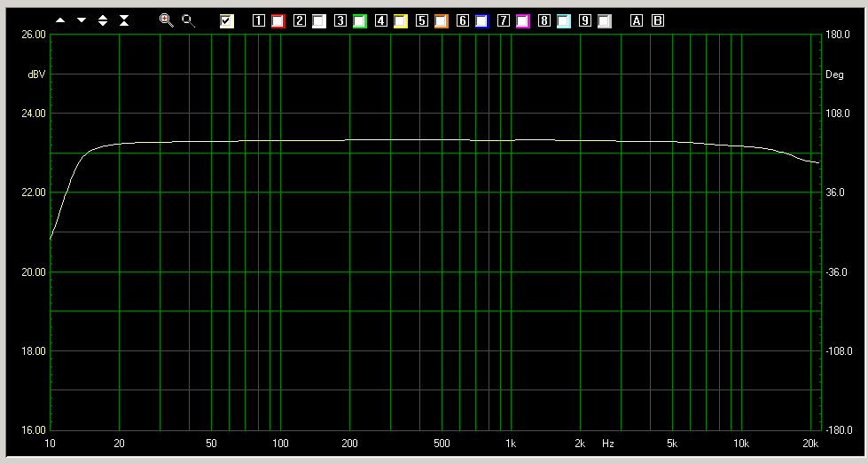
Task: Click the 10k frequency axis label
Action: coord(741,444)
